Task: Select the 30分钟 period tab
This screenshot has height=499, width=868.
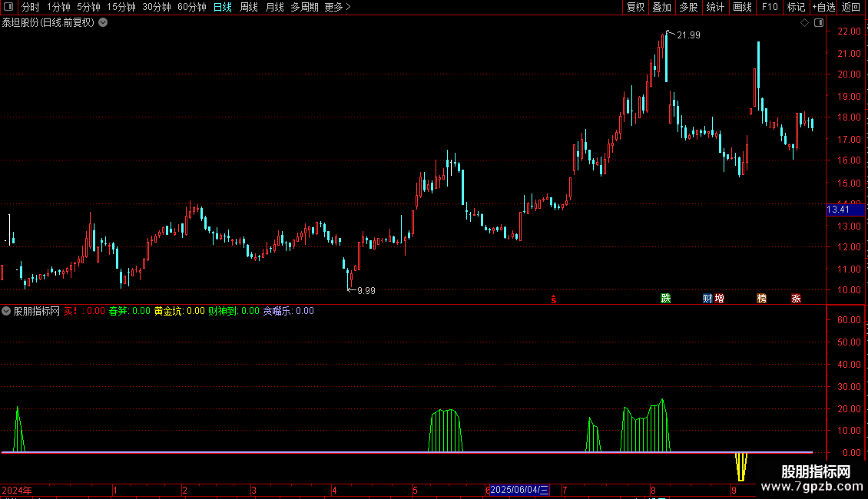Action: (x=156, y=7)
